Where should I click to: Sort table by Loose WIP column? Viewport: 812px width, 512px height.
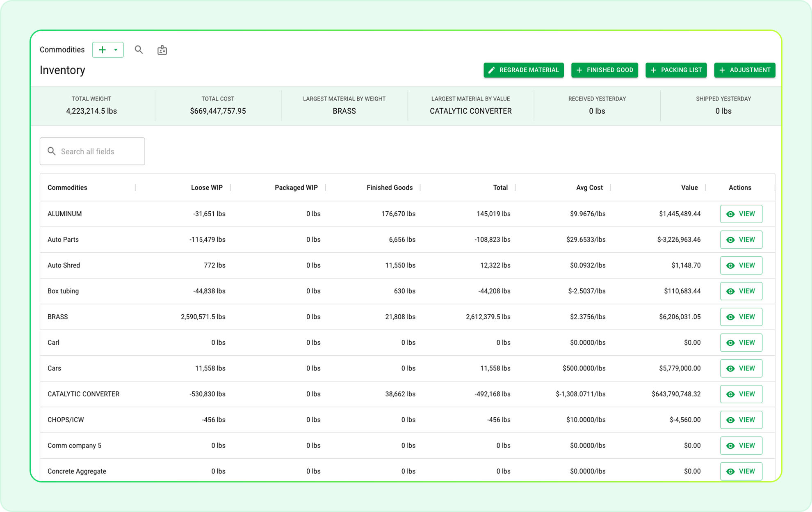[x=207, y=187]
